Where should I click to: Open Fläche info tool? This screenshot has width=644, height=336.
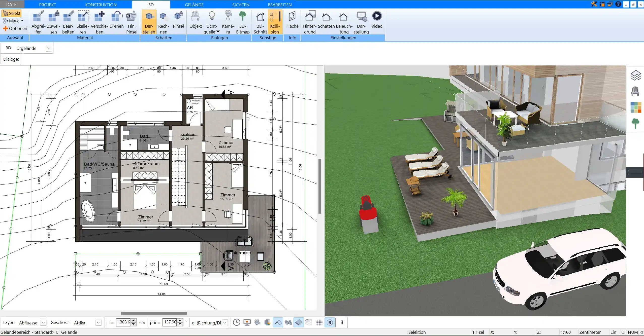pos(292,20)
